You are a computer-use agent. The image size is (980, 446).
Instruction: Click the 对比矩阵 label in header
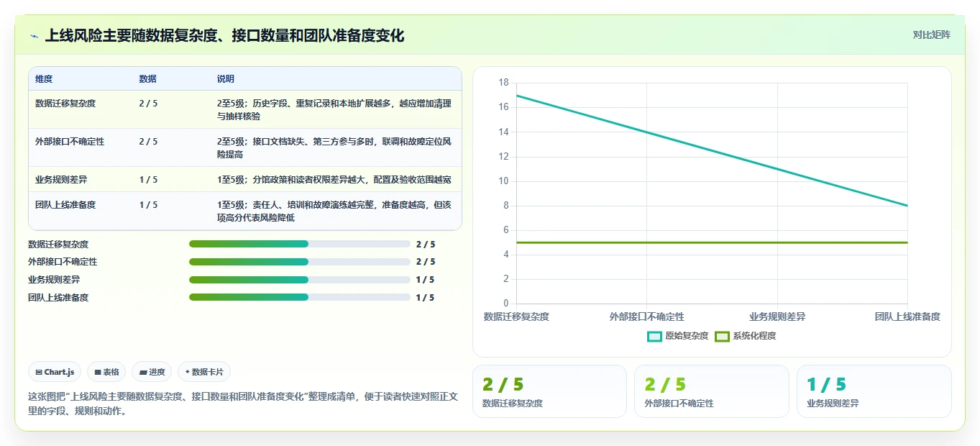pyautogui.click(x=931, y=35)
